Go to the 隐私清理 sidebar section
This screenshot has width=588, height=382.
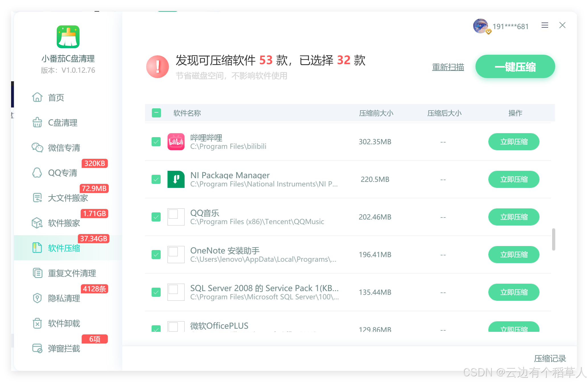(64, 298)
